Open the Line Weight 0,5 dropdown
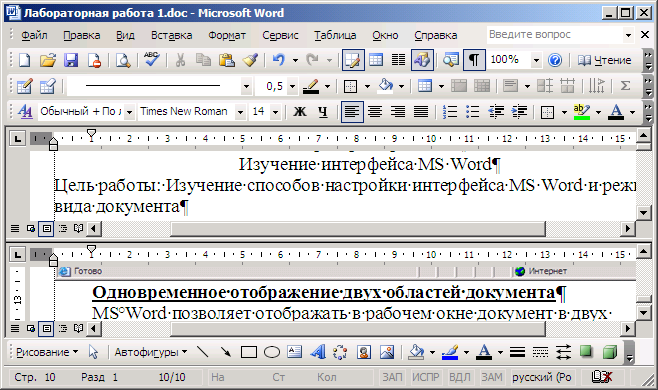658x390 pixels. [x=292, y=86]
